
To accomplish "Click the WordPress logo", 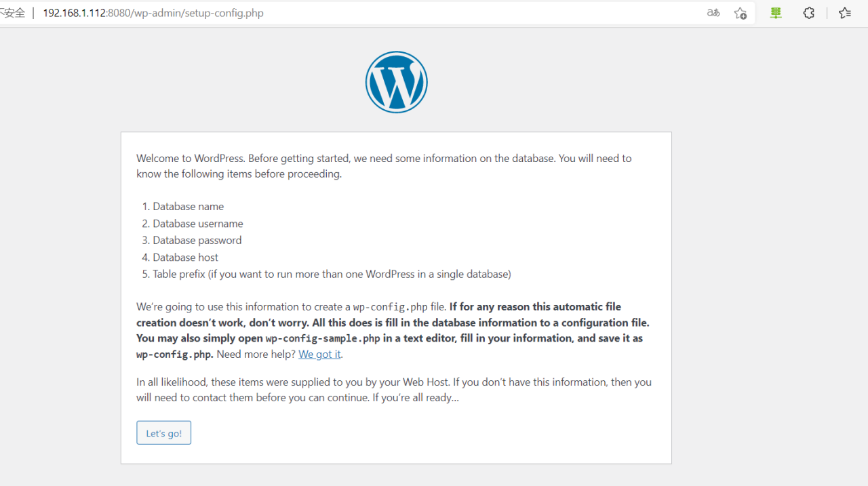I will (x=396, y=82).
